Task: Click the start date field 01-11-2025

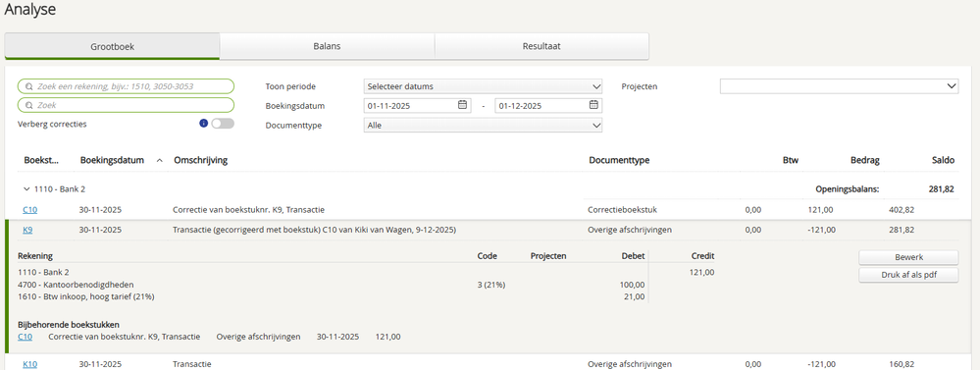Action: 417,106
